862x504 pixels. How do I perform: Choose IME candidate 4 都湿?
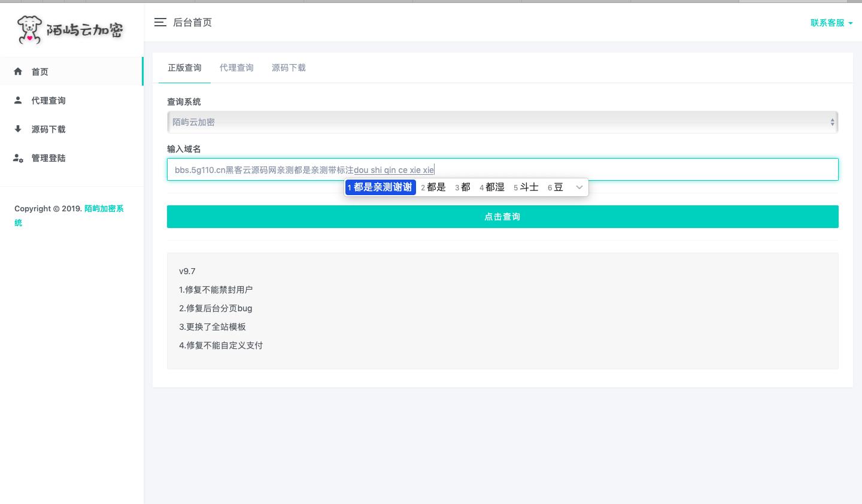point(493,187)
